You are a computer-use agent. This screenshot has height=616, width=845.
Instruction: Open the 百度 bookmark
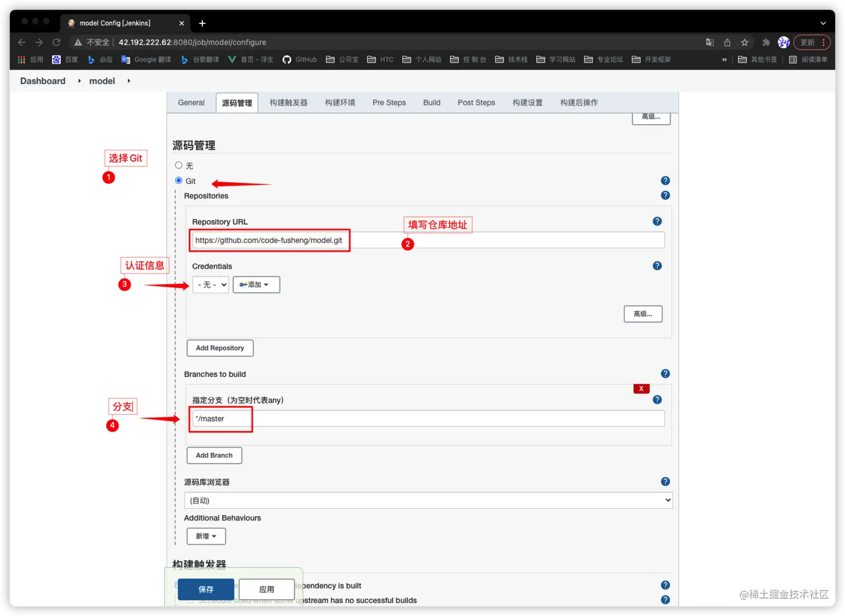(65, 59)
